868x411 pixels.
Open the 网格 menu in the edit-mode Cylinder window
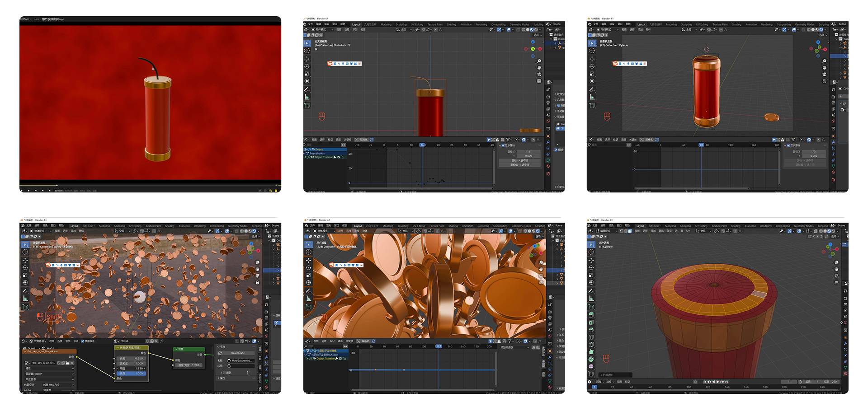coord(661,231)
